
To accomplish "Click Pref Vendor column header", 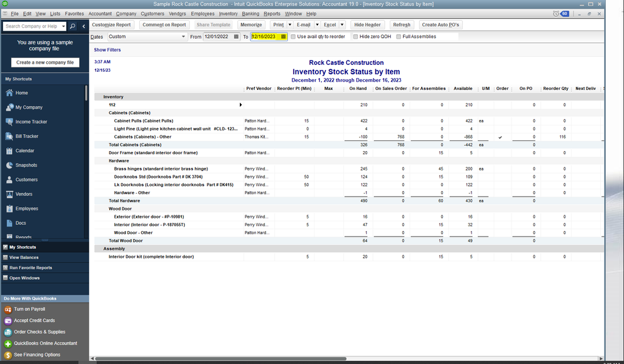I will tap(259, 89).
